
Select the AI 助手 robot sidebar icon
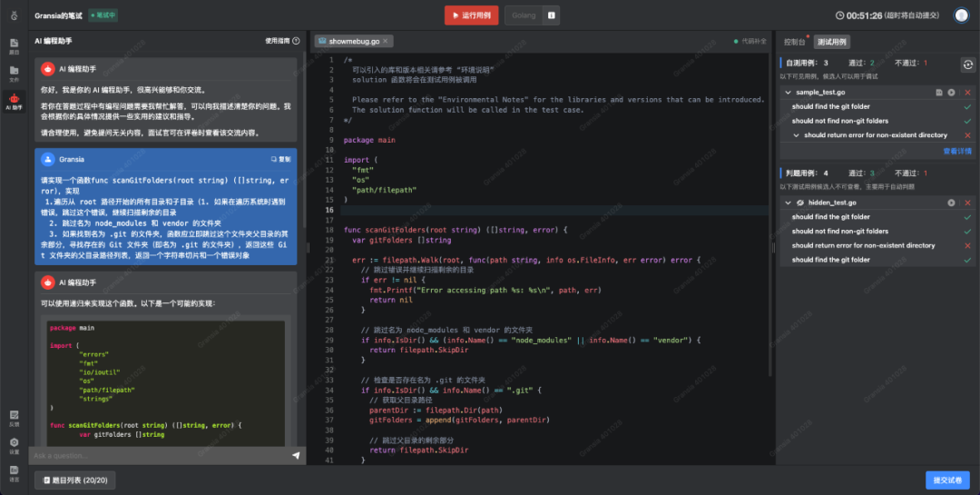(x=14, y=101)
